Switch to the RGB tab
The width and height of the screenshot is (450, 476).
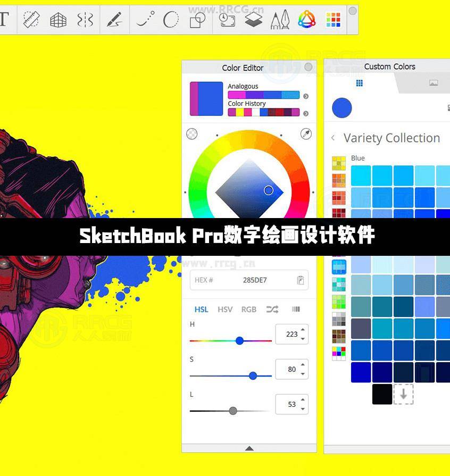point(248,310)
